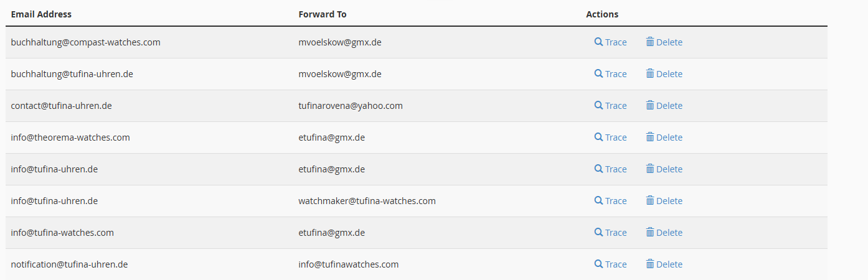
Task: Click trash icon for buchhaltung@compast-watches.com
Action: click(649, 42)
